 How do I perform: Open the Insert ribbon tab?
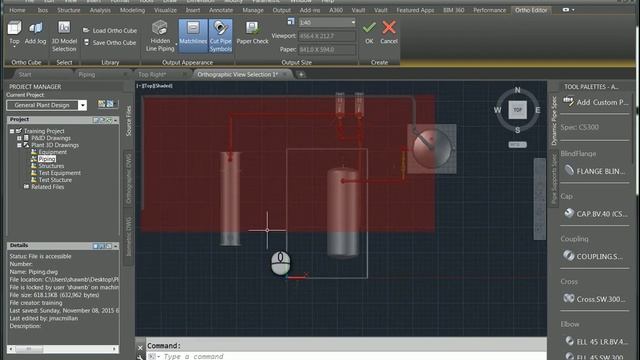(193, 10)
